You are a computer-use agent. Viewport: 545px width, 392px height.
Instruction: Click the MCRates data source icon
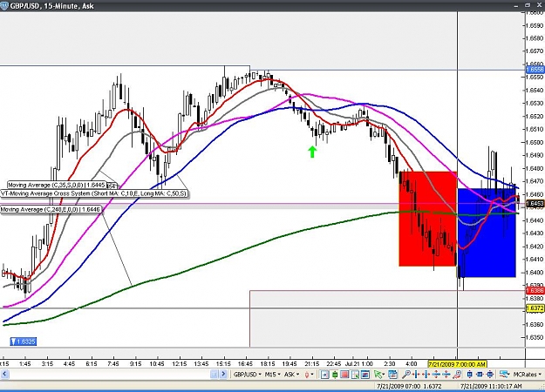tap(504, 375)
